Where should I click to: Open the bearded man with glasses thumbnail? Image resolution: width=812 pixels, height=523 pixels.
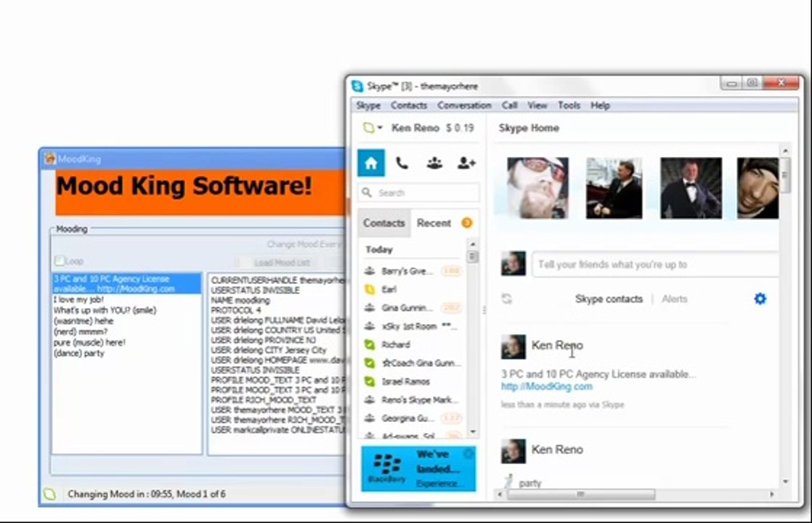tap(537, 188)
